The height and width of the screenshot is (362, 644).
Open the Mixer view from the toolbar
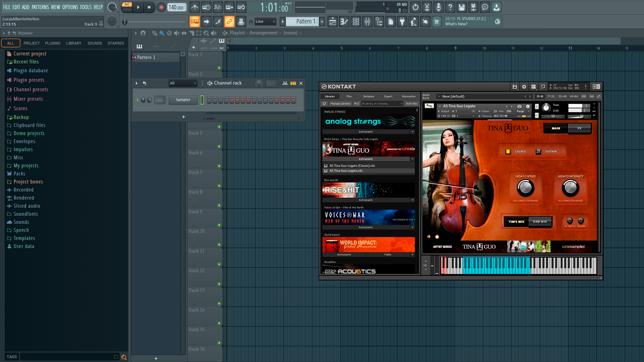367,22
